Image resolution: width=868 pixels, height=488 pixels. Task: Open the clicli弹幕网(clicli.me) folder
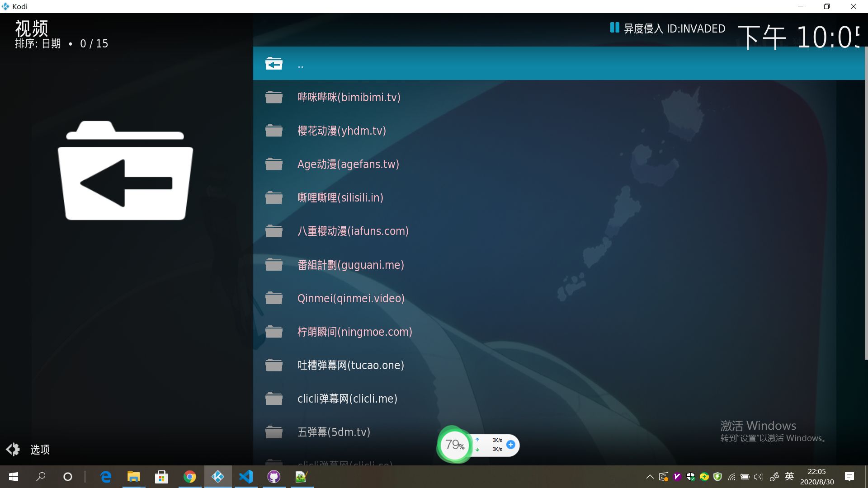558,399
